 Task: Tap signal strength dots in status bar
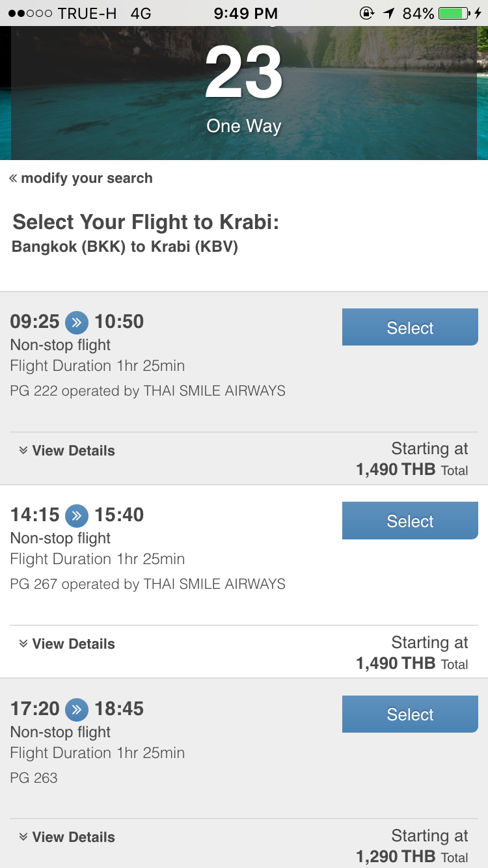click(29, 13)
